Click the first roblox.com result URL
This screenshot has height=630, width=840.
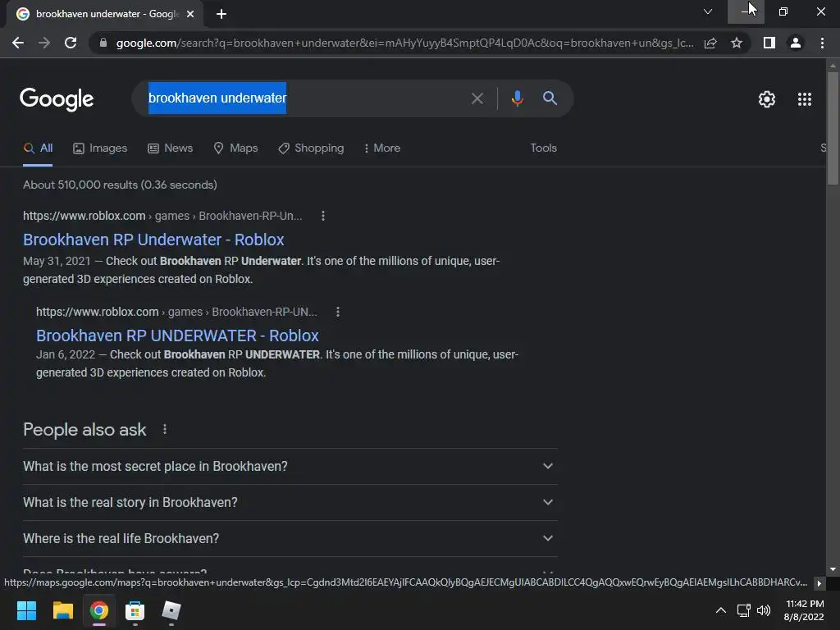click(162, 216)
